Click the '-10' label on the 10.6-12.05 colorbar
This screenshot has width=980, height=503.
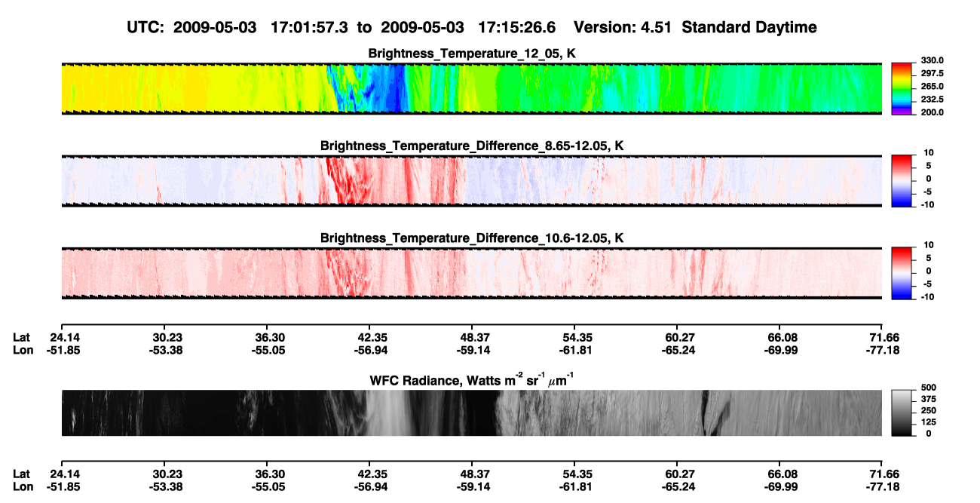tap(928, 297)
